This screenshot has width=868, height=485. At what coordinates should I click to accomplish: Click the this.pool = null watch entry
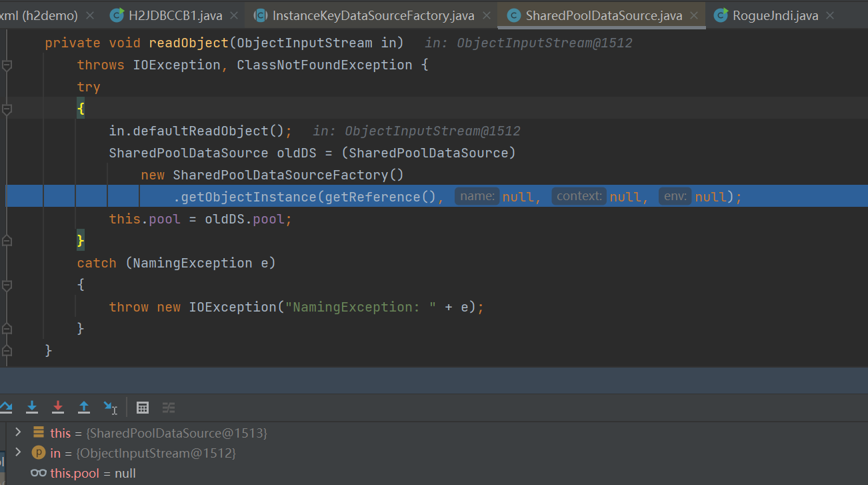click(x=93, y=473)
